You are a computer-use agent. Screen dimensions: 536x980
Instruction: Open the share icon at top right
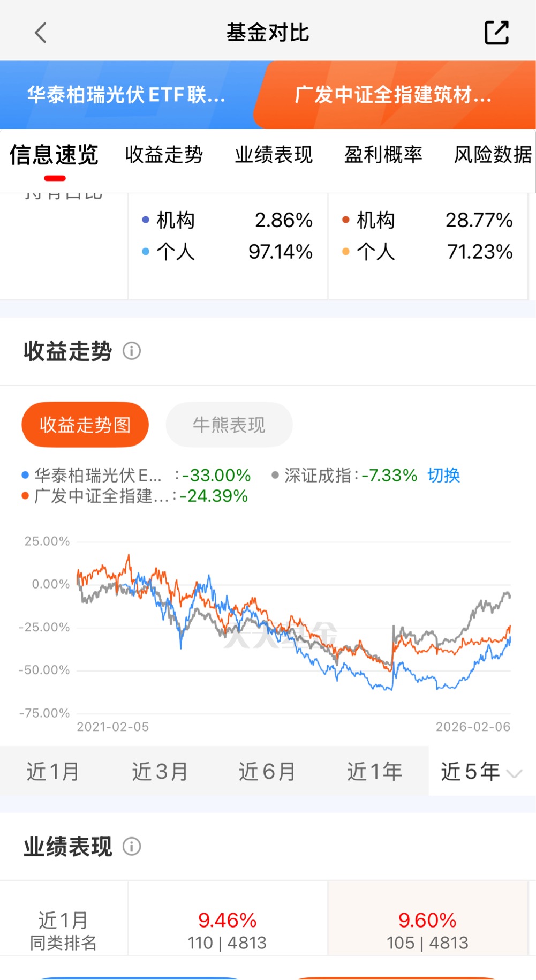[x=496, y=33]
